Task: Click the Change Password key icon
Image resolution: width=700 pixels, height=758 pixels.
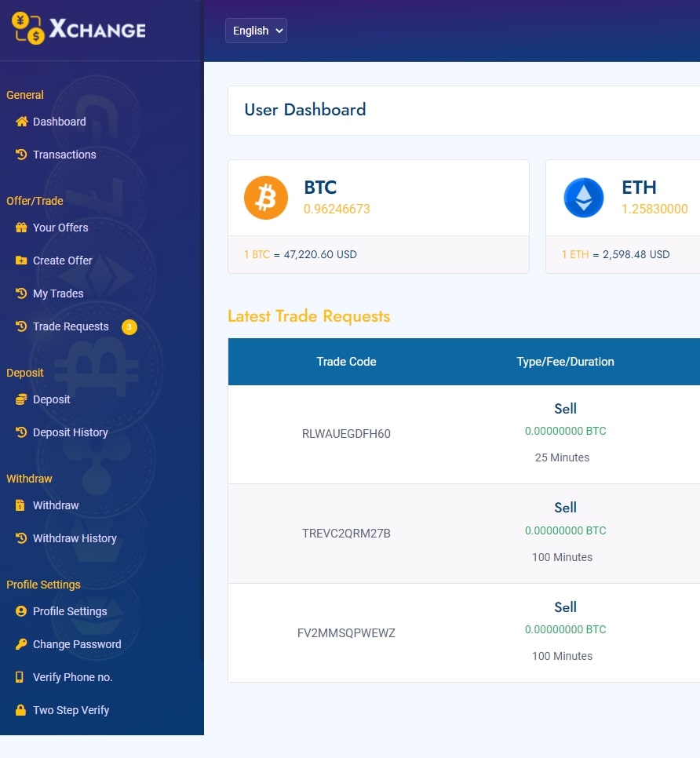Action: tap(20, 644)
